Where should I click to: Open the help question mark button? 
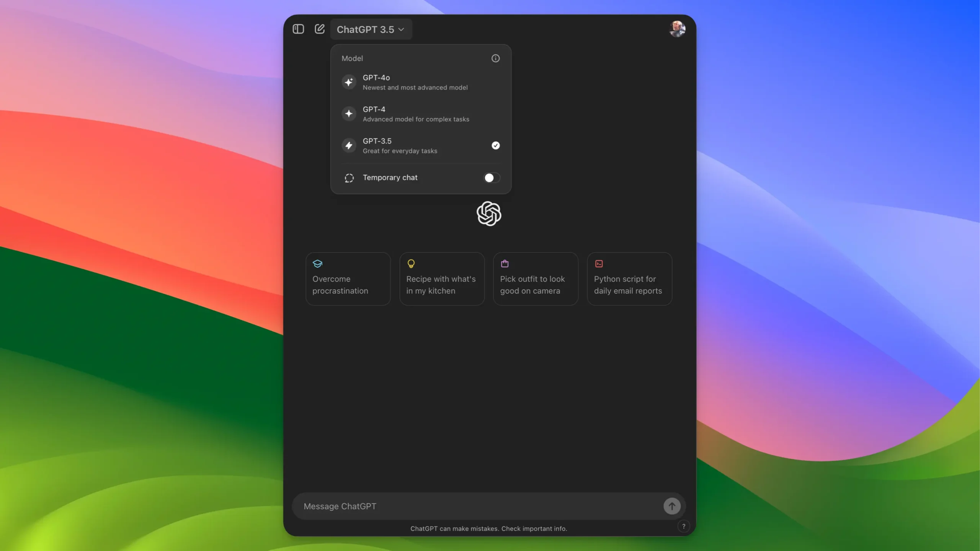pyautogui.click(x=683, y=526)
